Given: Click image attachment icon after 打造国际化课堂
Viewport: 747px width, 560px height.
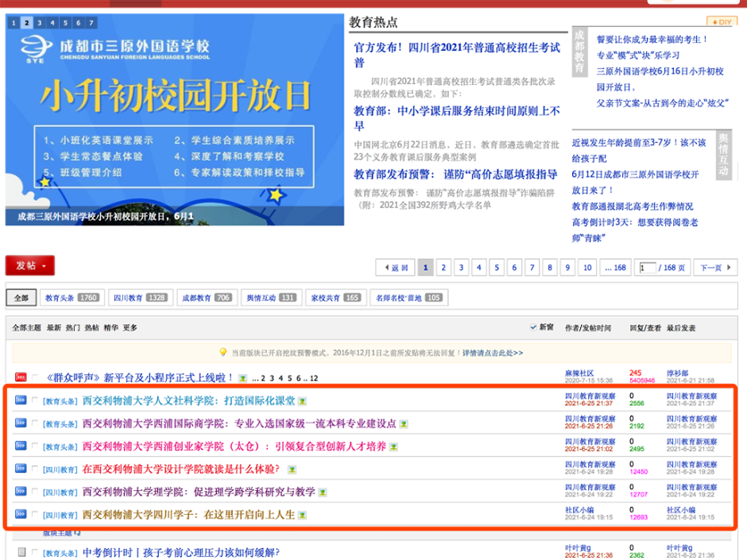Looking at the screenshot, I should point(302,401).
